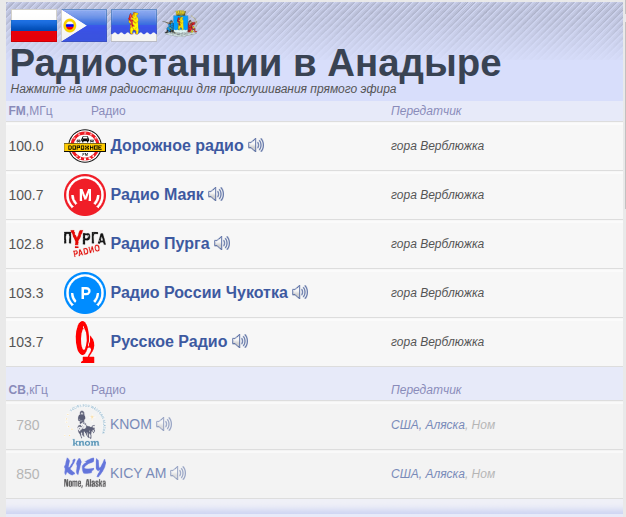This screenshot has width=626, height=517.
Task: Listen to Радио Пурга link
Action: click(x=160, y=244)
